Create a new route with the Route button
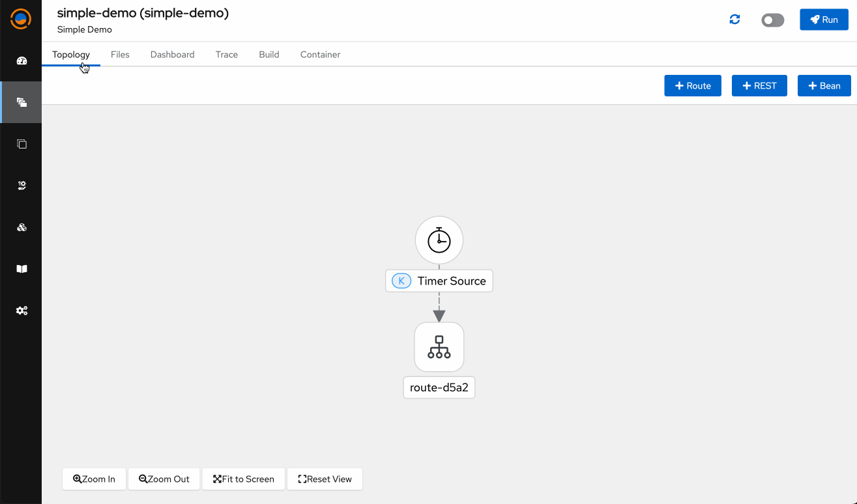857x504 pixels. (x=692, y=85)
